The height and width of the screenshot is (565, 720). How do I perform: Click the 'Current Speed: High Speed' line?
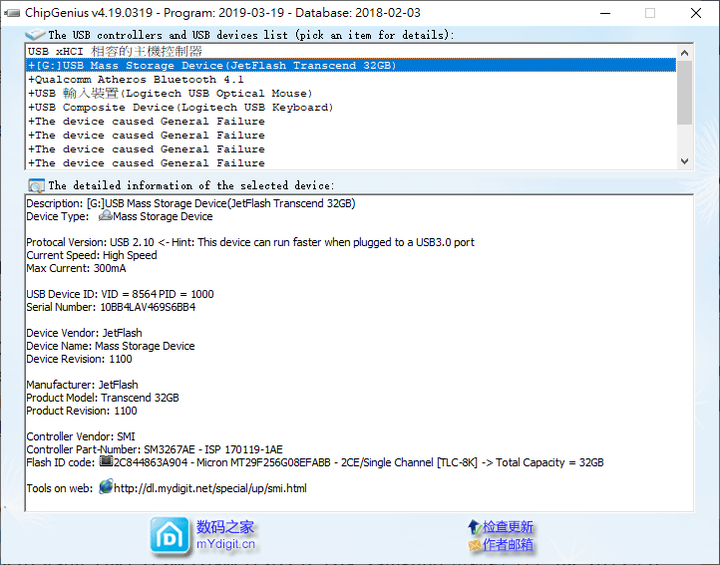(91, 255)
